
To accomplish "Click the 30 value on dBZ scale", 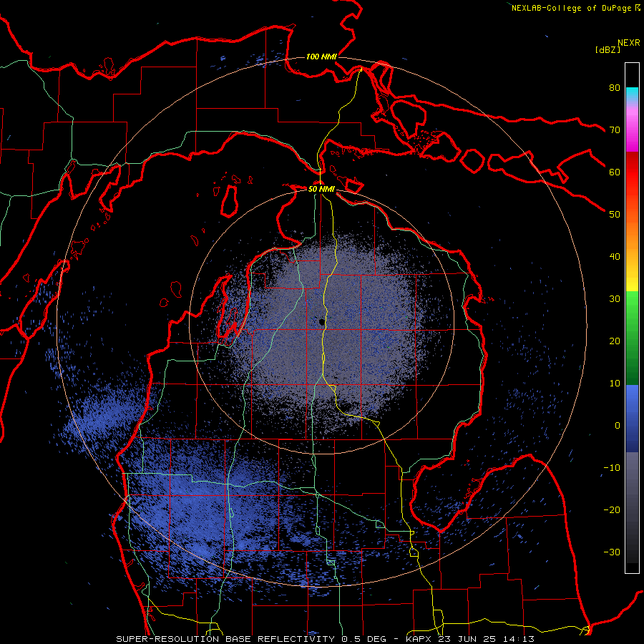I will click(x=615, y=298).
